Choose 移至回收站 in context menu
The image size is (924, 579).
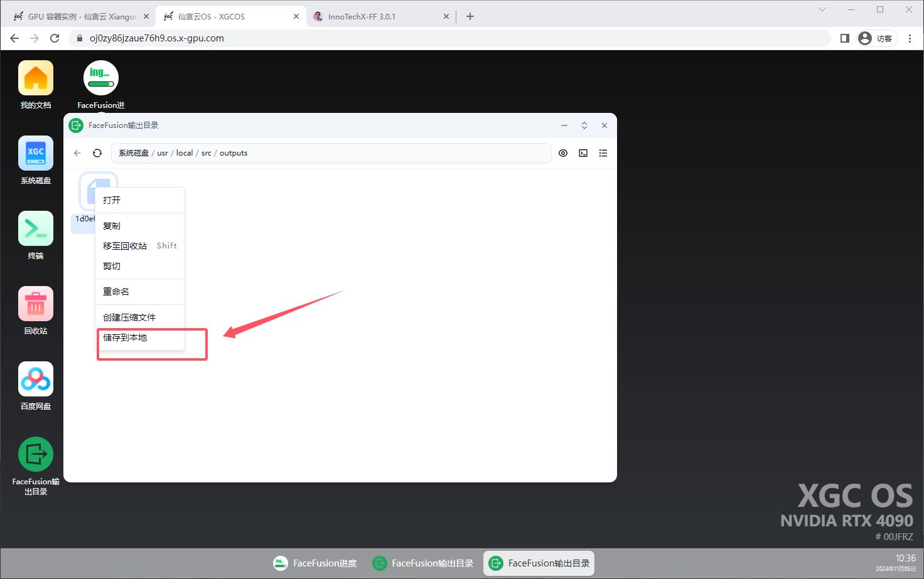140,246
